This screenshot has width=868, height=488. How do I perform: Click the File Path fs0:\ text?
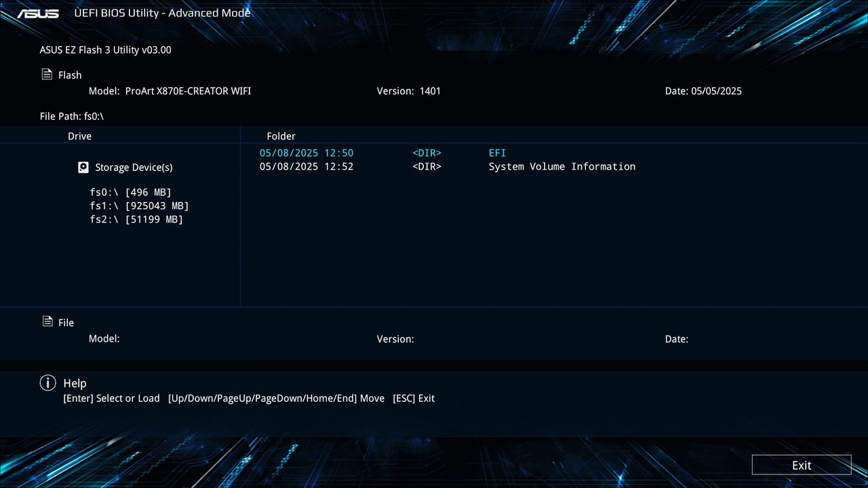coord(72,117)
